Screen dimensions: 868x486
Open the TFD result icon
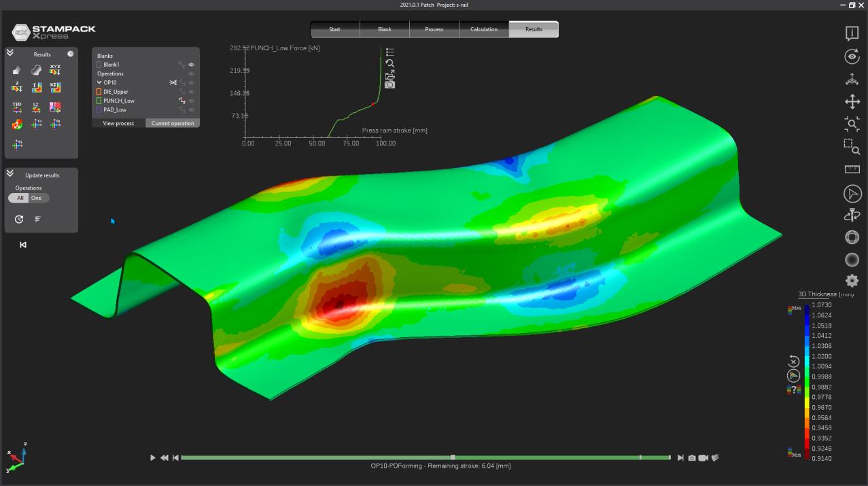click(x=17, y=107)
